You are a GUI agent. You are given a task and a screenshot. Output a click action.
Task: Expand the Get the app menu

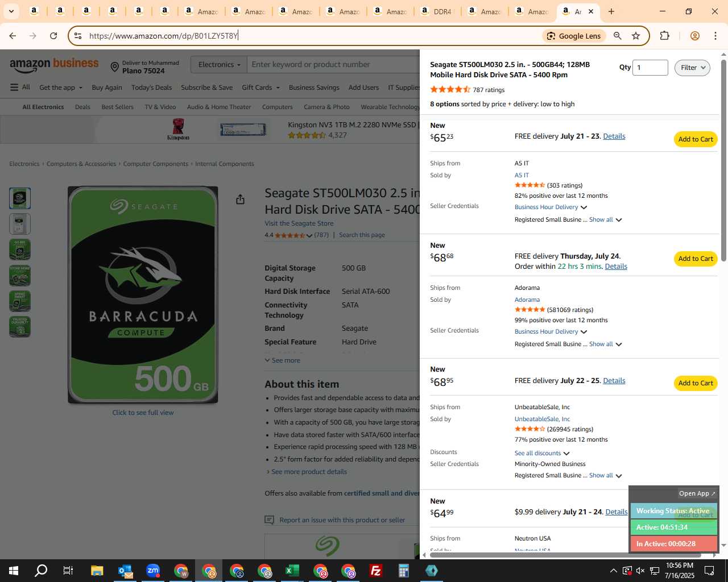(x=61, y=88)
